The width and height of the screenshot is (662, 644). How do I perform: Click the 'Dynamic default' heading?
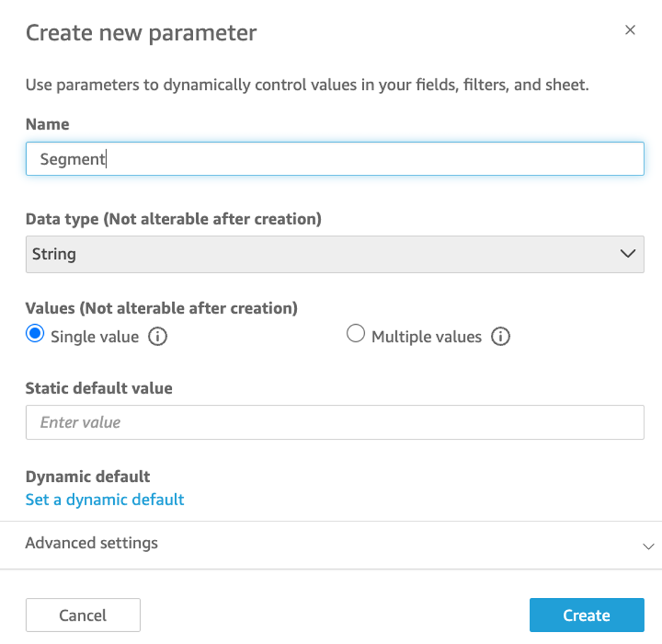pyautogui.click(x=88, y=476)
